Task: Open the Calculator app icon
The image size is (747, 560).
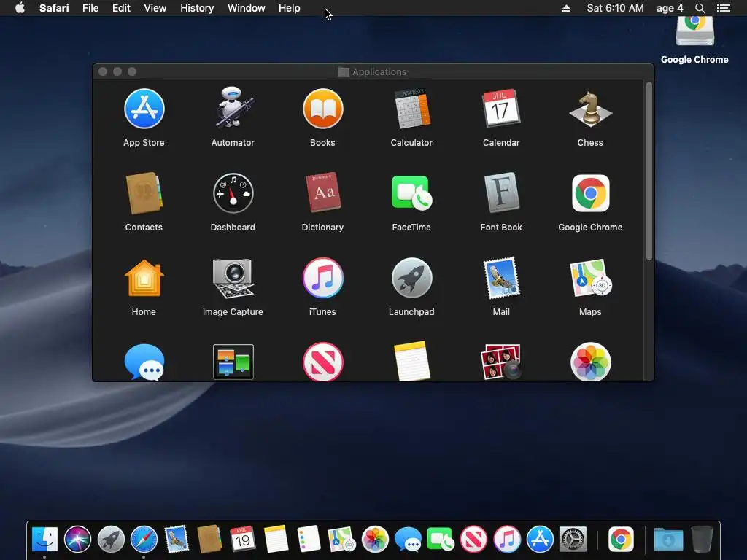Action: pos(412,109)
